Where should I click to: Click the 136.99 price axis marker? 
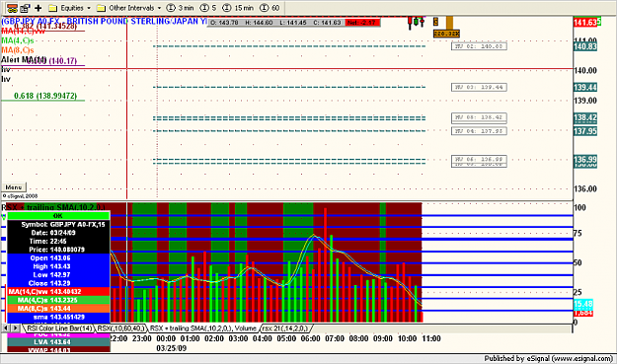tap(585, 159)
